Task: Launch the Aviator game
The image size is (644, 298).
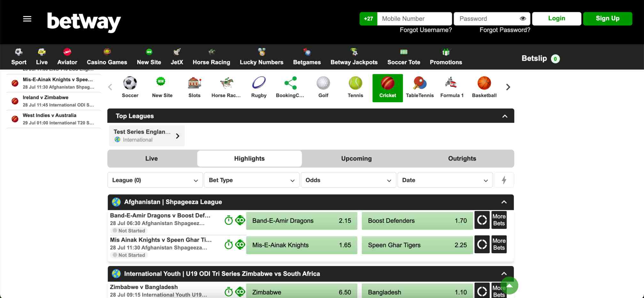Action: pyautogui.click(x=67, y=57)
